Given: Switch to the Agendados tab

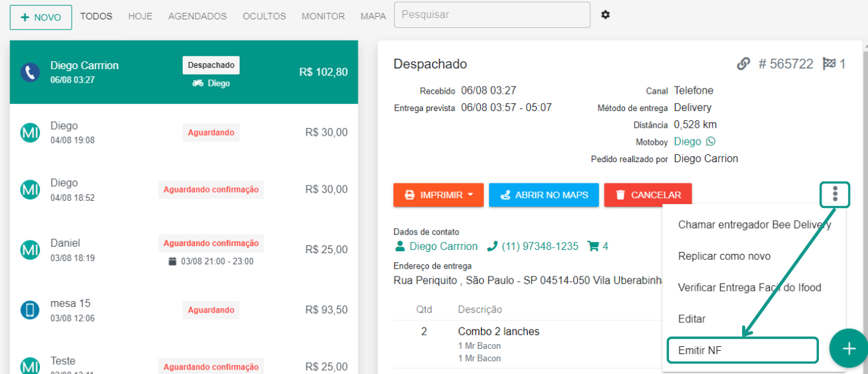Looking at the screenshot, I should click(x=198, y=16).
